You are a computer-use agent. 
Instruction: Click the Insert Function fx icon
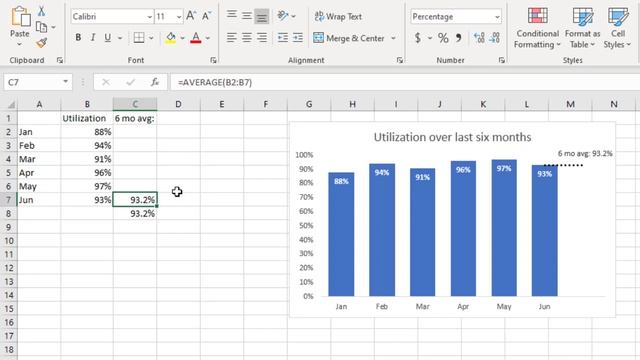(155, 82)
